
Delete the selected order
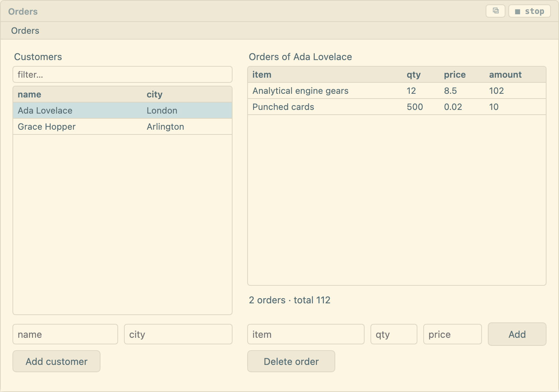click(x=291, y=361)
